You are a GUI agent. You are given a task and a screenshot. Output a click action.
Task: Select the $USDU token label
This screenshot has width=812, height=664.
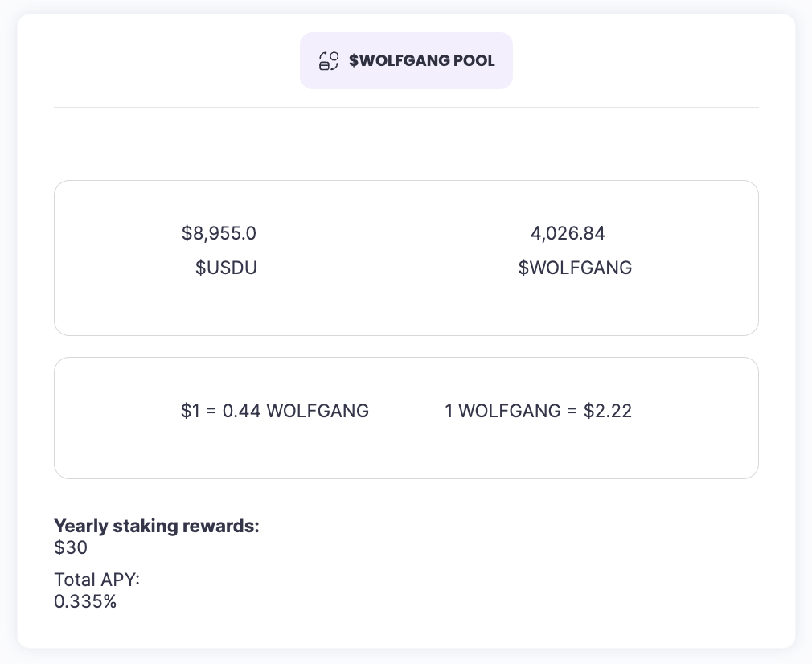coord(226,268)
